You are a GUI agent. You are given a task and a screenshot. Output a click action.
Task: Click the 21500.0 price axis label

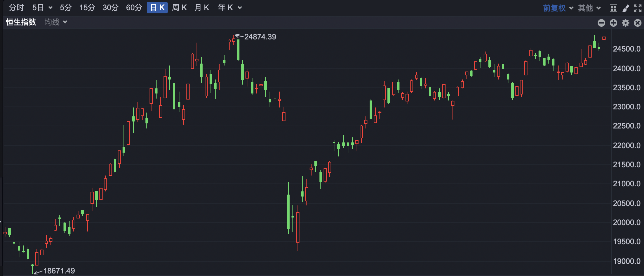[x=627, y=165]
